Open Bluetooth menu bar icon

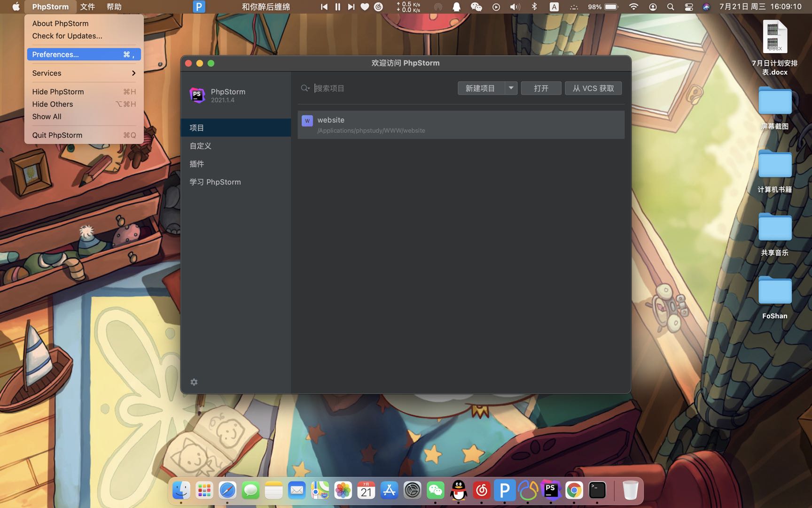[534, 7]
